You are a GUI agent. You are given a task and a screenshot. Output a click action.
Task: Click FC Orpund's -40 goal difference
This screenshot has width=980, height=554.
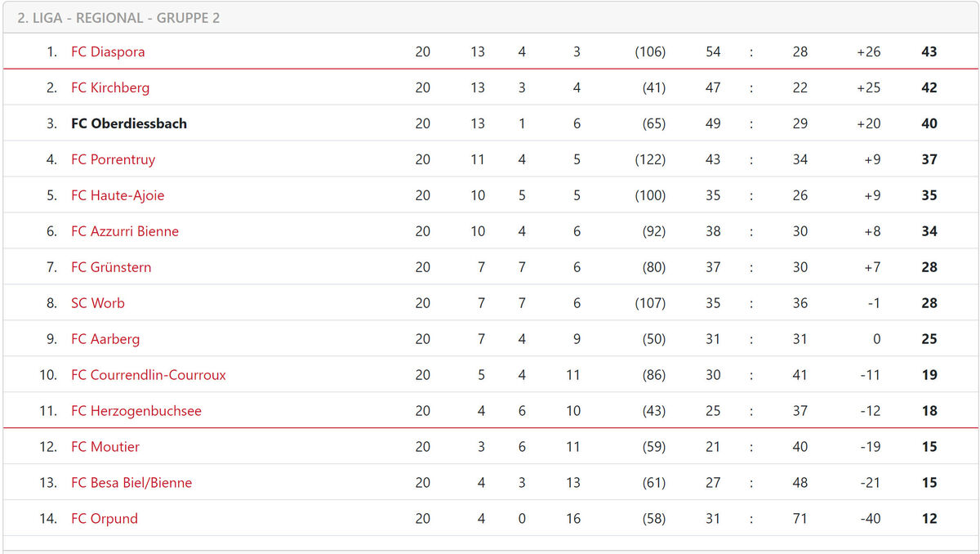point(870,519)
